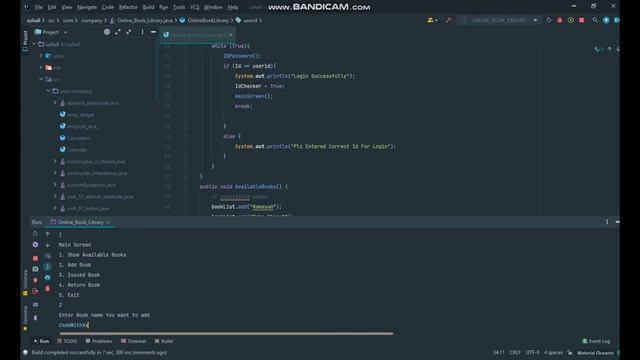Open the VCS menu
The image size is (640, 360).
coord(195,7)
